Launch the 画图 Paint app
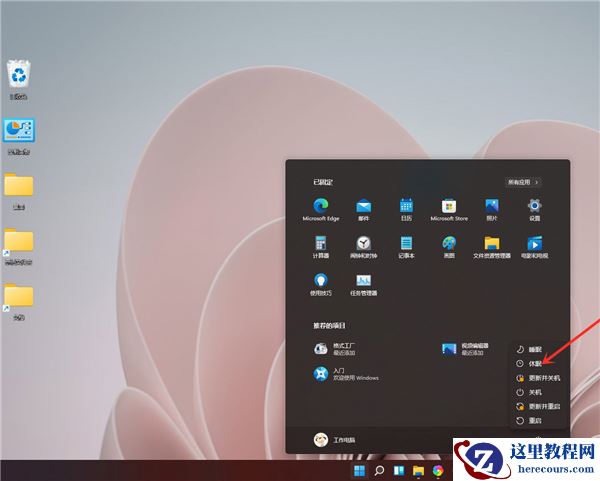Viewport: 600px width, 481px height. click(449, 247)
